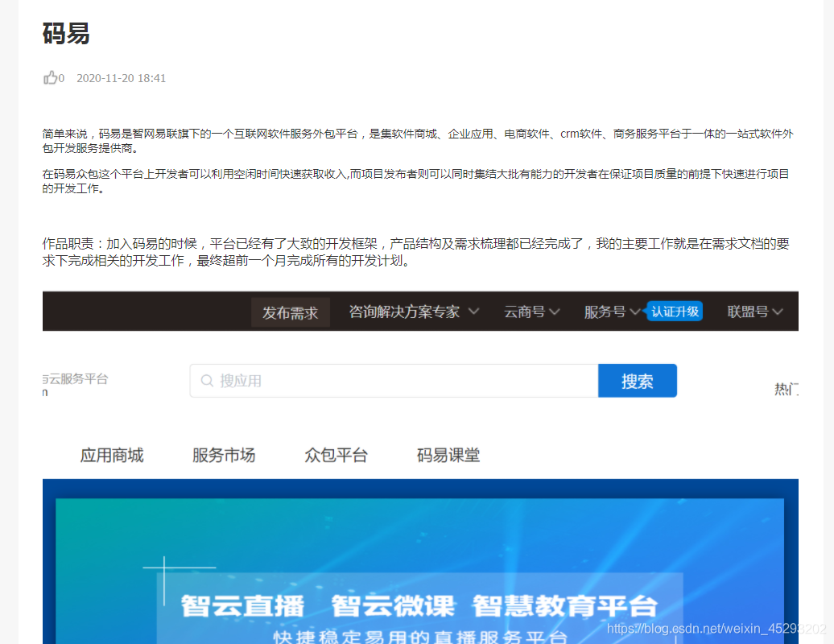
Task: Expand the 服务号 dropdown arrow
Action: [634, 312]
